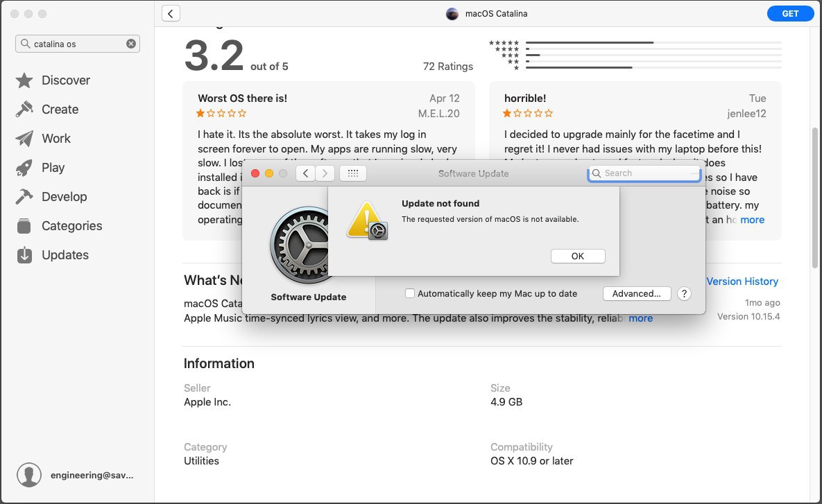Select the Play tab label

[x=53, y=168]
